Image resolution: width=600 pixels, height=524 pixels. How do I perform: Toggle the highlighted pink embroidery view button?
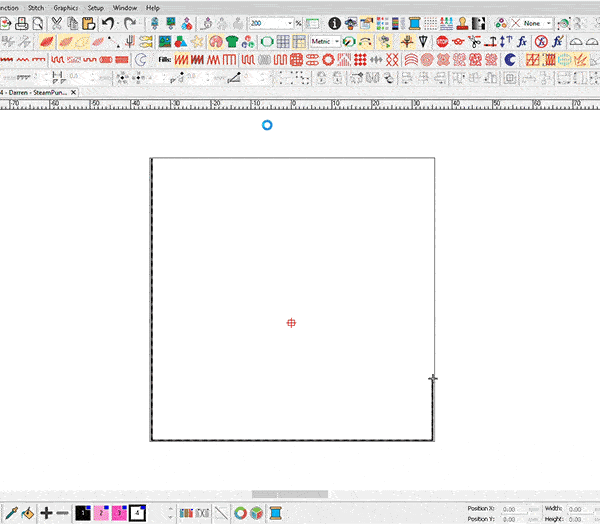tap(216, 41)
